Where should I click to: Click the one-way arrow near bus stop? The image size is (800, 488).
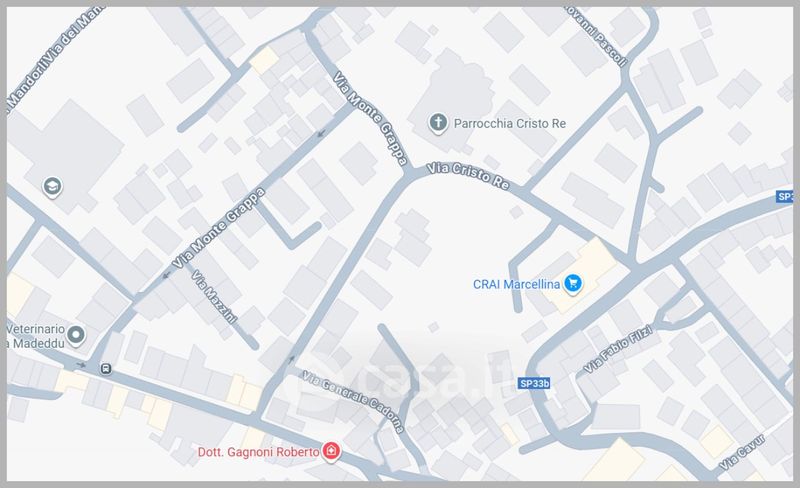81,364
